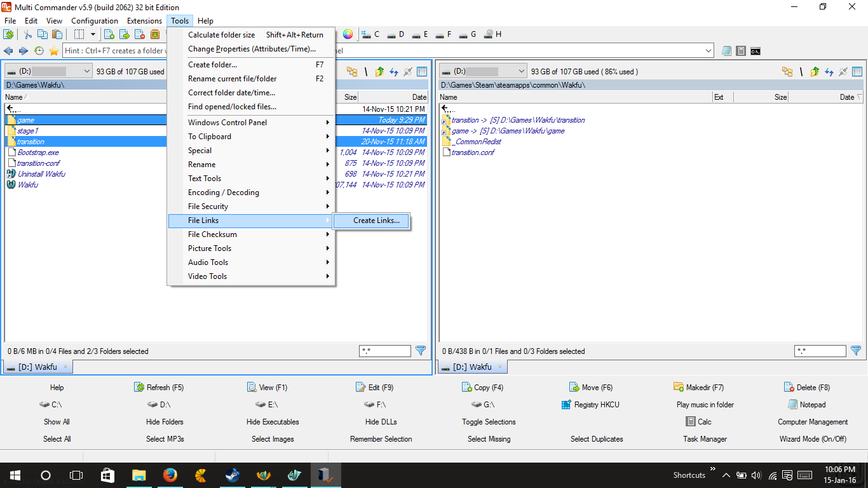Image resolution: width=868 pixels, height=488 pixels.
Task: Click the Paste clipboard icon
Action: 57,34
